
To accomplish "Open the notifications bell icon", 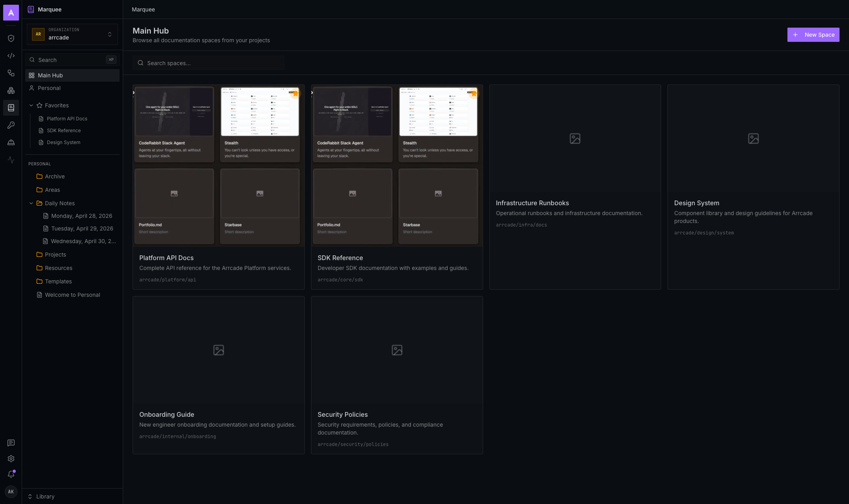I will 11,474.
